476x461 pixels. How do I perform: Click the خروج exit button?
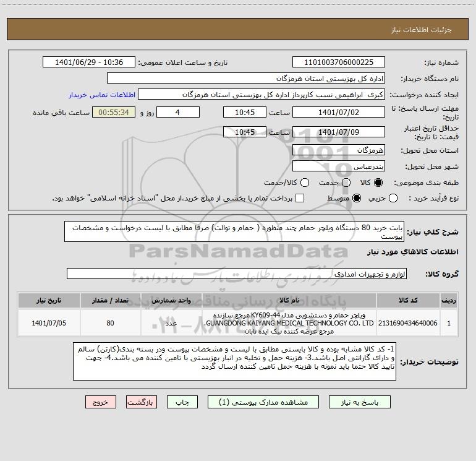(101, 402)
